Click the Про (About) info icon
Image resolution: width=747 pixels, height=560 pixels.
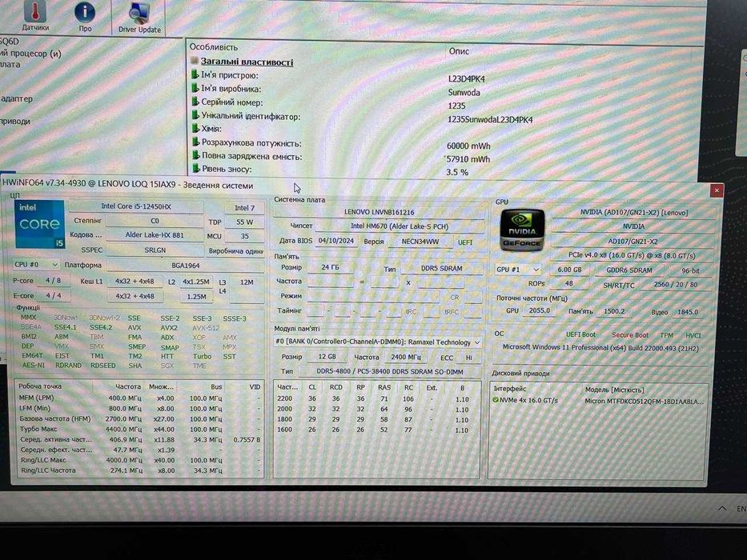[85, 15]
